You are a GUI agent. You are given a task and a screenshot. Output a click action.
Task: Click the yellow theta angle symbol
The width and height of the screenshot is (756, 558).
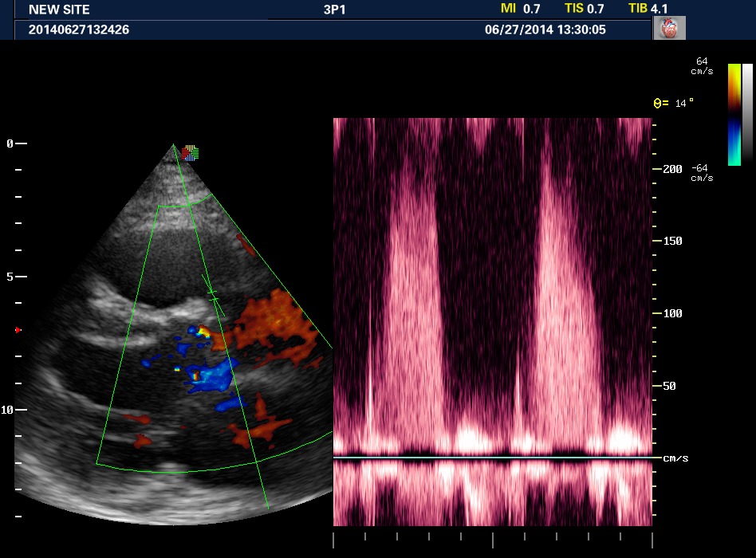point(657,103)
